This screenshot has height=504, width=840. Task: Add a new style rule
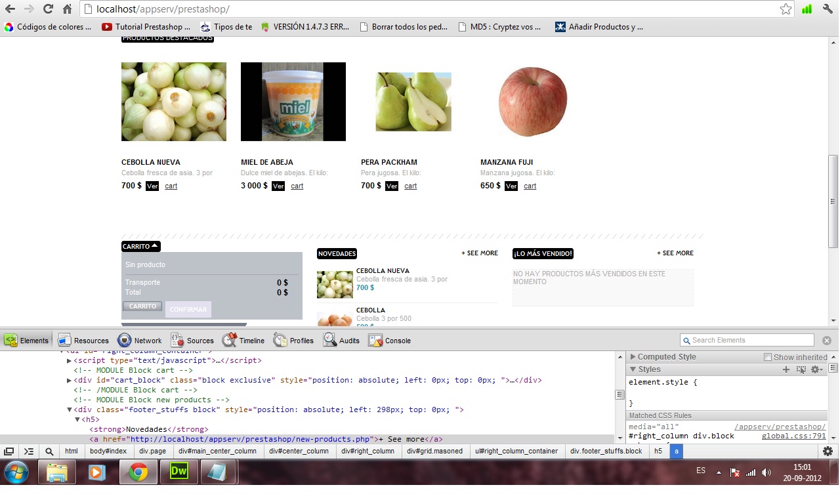click(x=786, y=369)
